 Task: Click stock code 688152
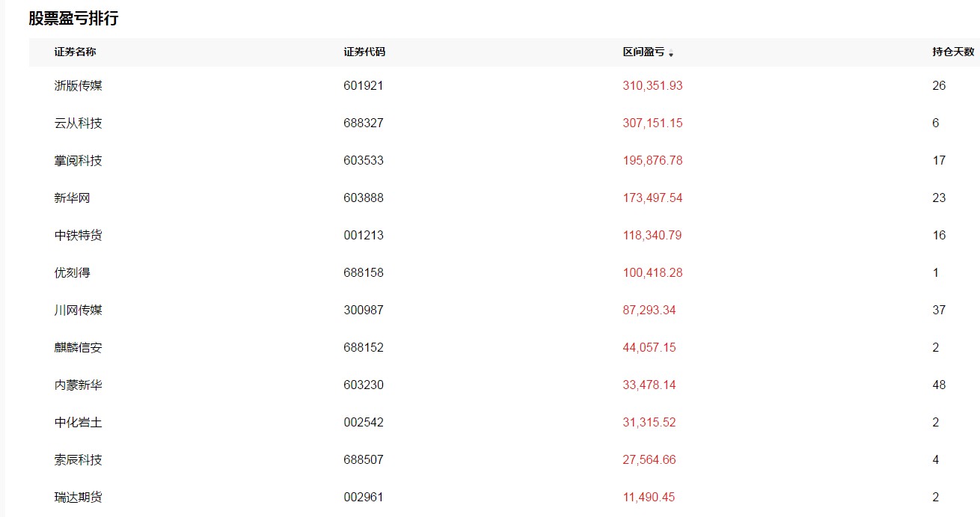(x=364, y=347)
